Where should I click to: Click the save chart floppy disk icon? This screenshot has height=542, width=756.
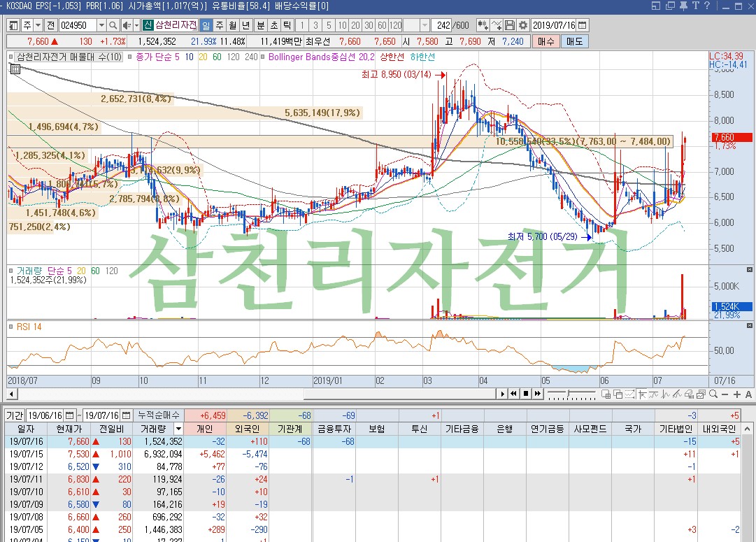510,25
